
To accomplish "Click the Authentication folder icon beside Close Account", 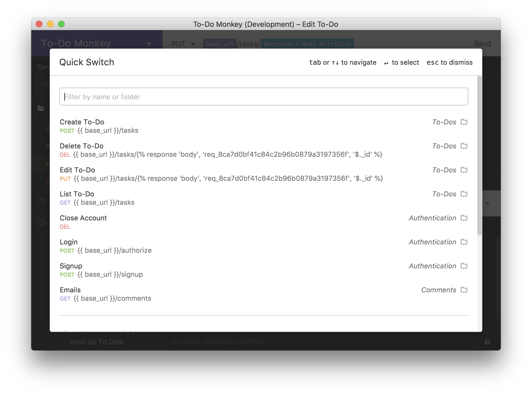I will (x=463, y=218).
